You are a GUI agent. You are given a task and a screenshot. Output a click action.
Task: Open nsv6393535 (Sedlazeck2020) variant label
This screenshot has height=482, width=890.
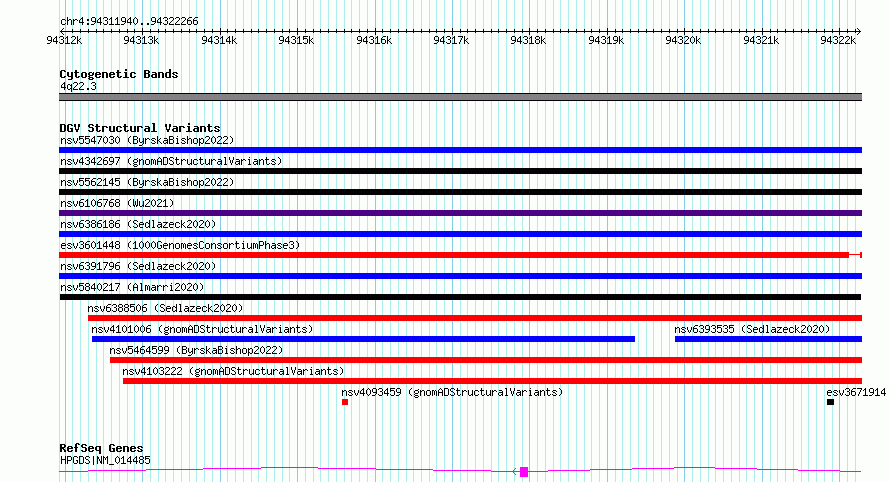(752, 329)
